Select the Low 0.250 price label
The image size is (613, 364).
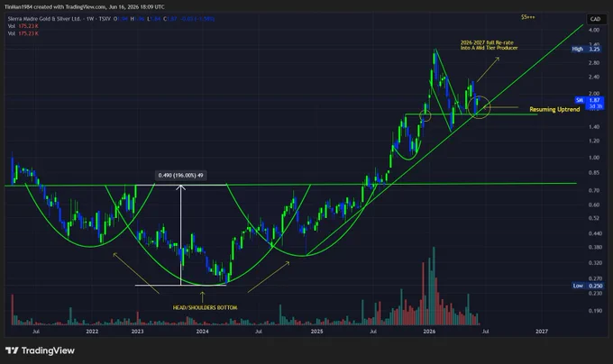coord(588,286)
